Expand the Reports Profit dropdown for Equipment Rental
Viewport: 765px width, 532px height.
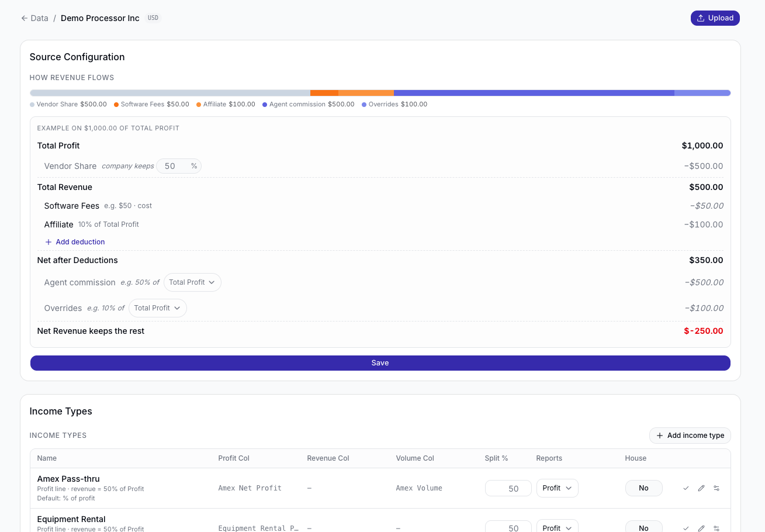tap(557, 526)
